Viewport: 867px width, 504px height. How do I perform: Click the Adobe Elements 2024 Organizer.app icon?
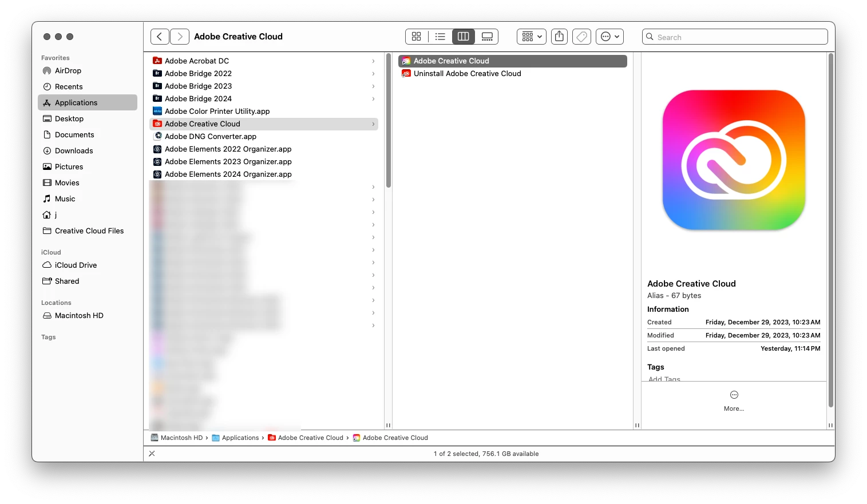click(157, 174)
